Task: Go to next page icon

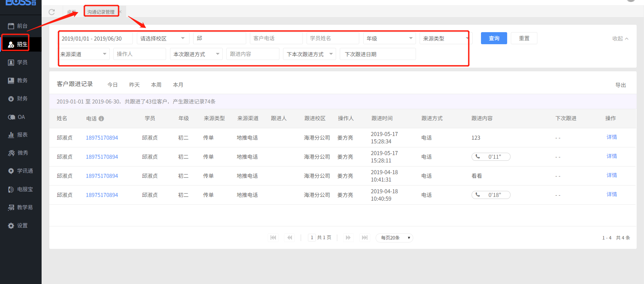Action: click(x=348, y=237)
